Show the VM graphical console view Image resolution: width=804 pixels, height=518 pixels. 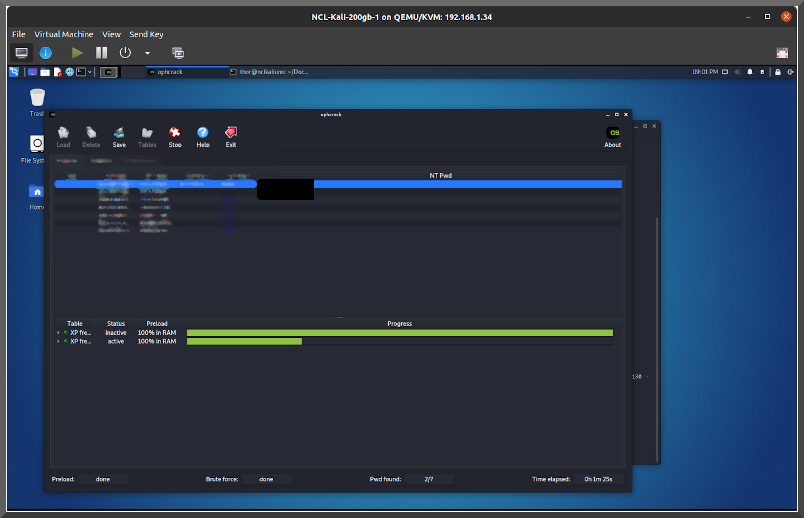21,52
